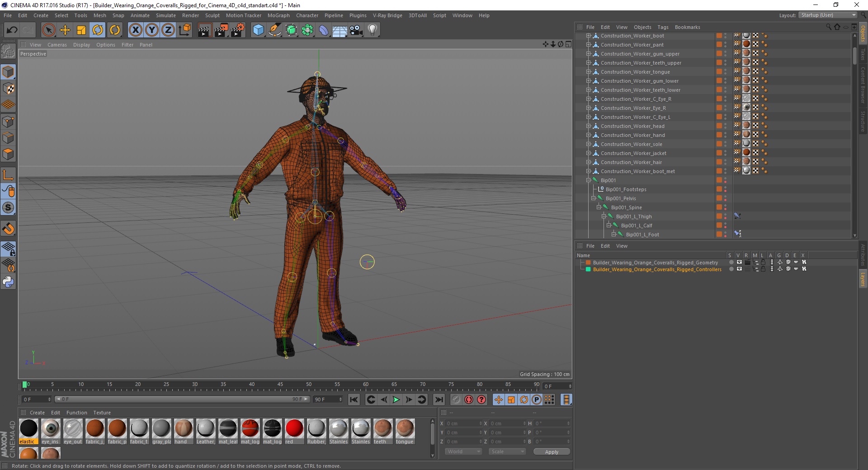The height and width of the screenshot is (470, 868).
Task: Switch to Model mode icon
Action: point(8,72)
